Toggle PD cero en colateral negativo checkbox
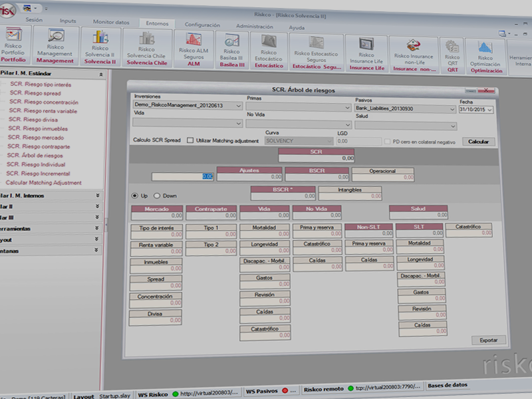Viewport: 532px width, 399px height. (x=387, y=142)
